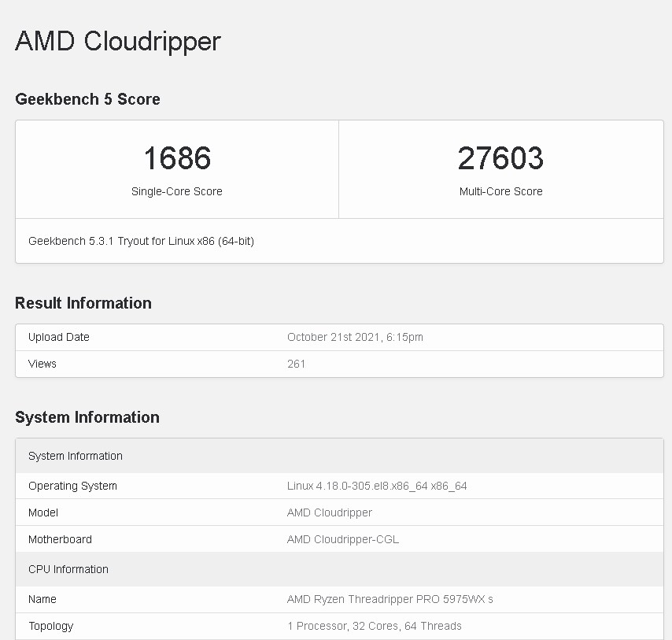The height and width of the screenshot is (640, 672).
Task: Click the Operating System label
Action: point(72,486)
